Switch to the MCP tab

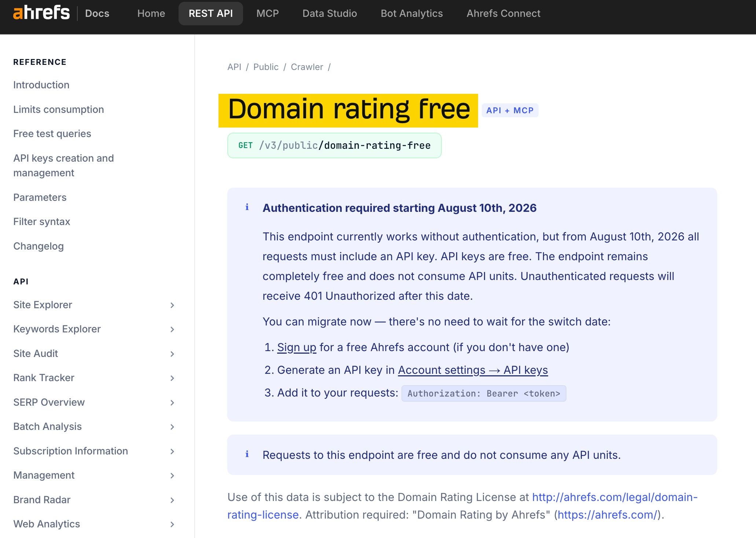point(268,14)
